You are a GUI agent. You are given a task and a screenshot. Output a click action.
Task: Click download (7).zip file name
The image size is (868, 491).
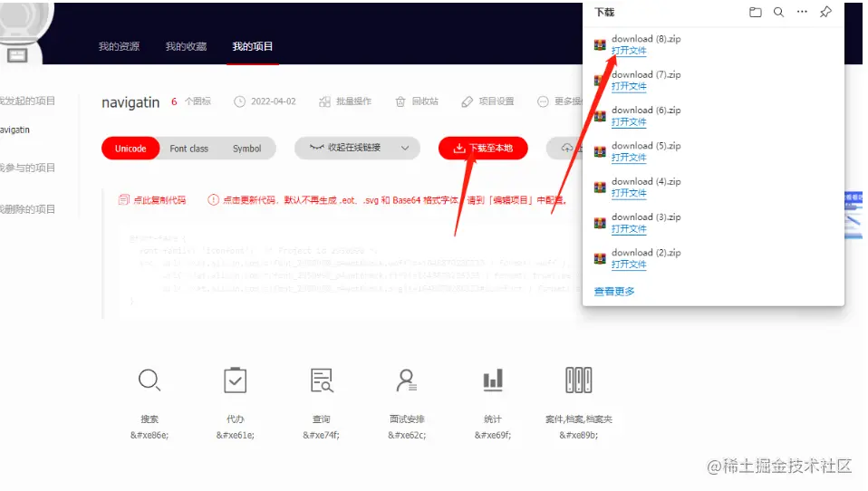coord(646,74)
